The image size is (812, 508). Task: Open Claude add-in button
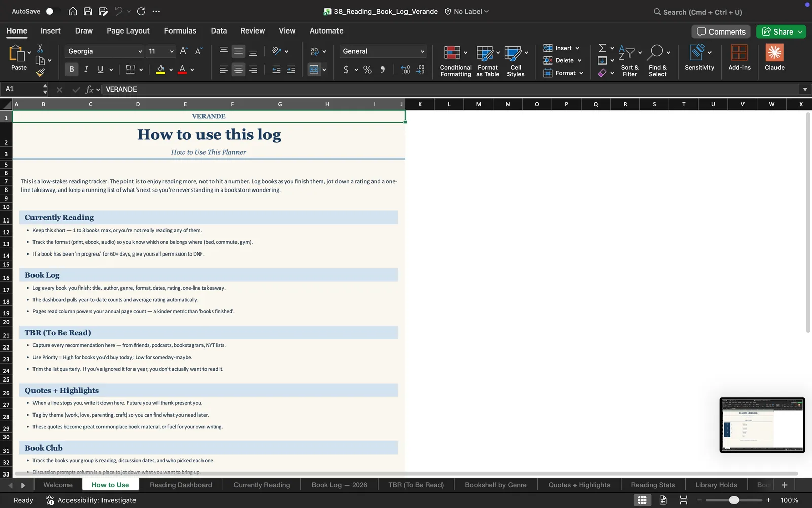click(774, 57)
